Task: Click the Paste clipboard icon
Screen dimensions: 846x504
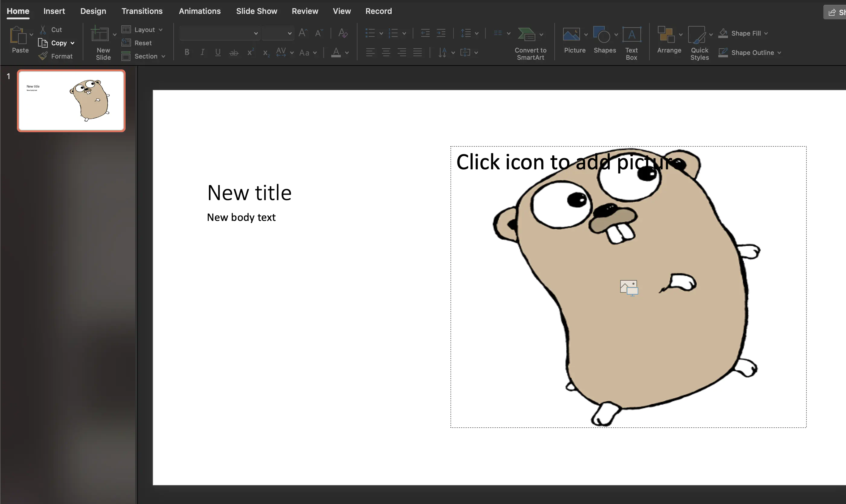Action: click(18, 35)
